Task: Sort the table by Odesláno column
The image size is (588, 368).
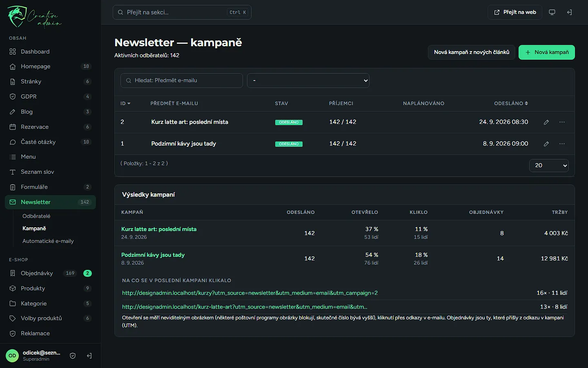Action: tap(511, 103)
